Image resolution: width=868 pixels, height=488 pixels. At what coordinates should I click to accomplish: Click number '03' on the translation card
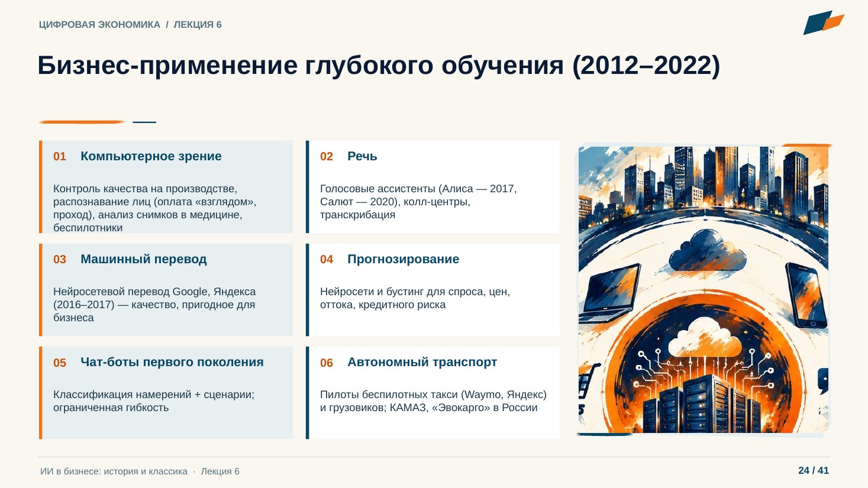tap(60, 259)
